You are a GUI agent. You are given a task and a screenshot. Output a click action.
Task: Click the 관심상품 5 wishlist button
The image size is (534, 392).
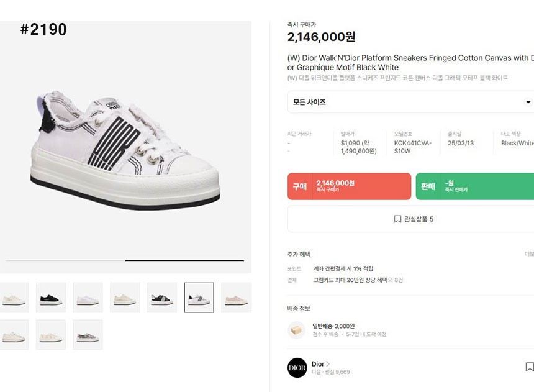point(414,219)
